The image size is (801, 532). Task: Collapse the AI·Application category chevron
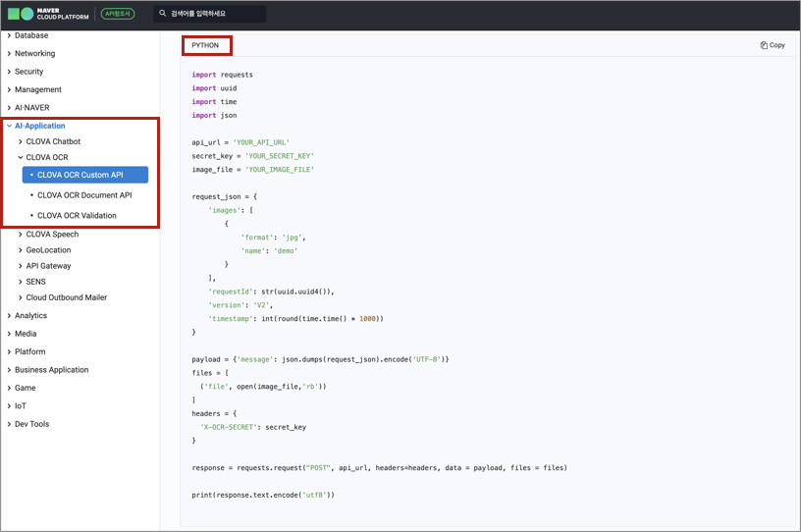coord(9,126)
